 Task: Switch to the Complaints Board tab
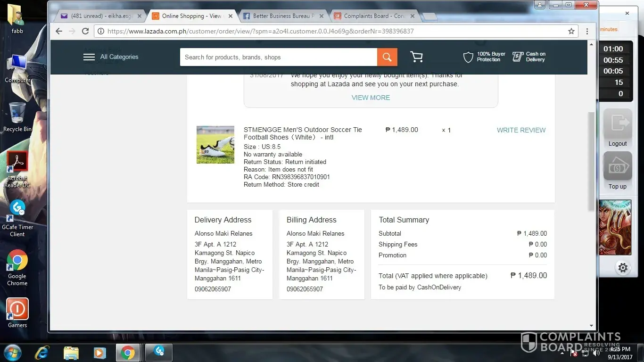[374, 16]
